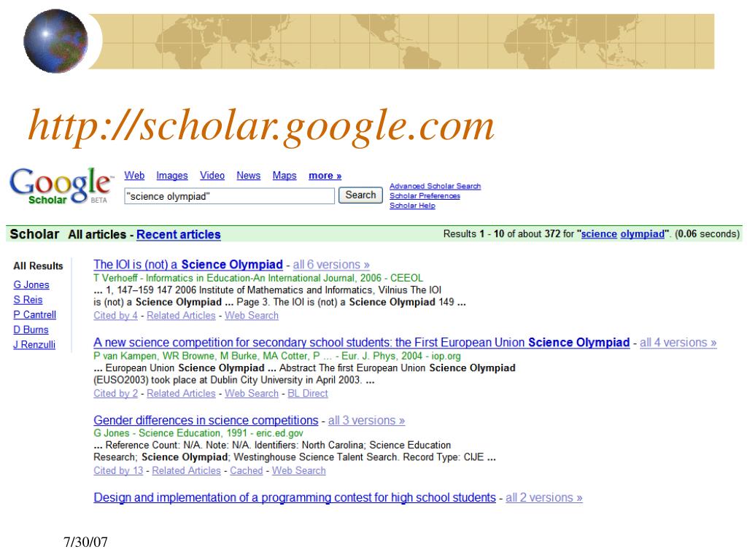The height and width of the screenshot is (560, 747).
Task: Open the Video navigation link
Action: coord(212,176)
